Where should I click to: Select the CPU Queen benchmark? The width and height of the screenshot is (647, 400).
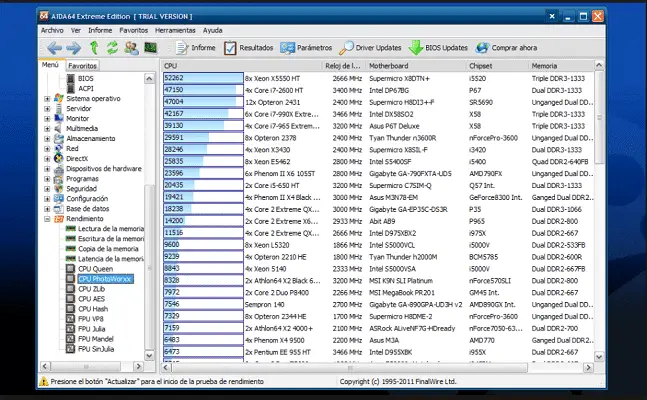95,269
